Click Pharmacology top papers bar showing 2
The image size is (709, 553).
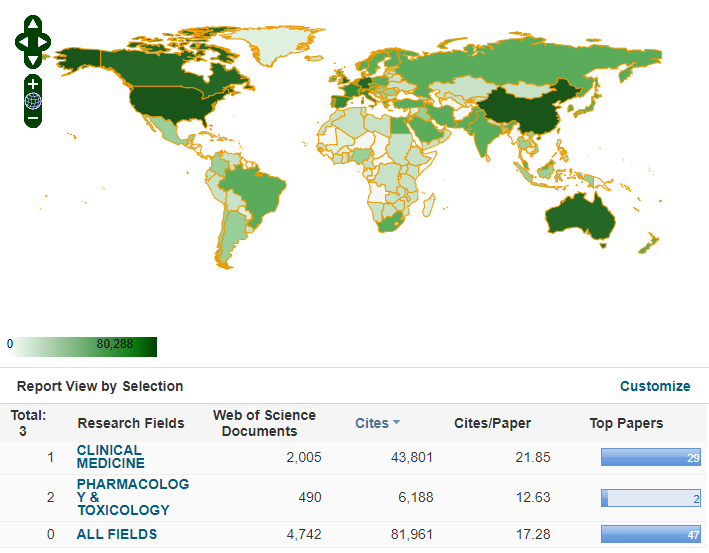pyautogui.click(x=651, y=498)
